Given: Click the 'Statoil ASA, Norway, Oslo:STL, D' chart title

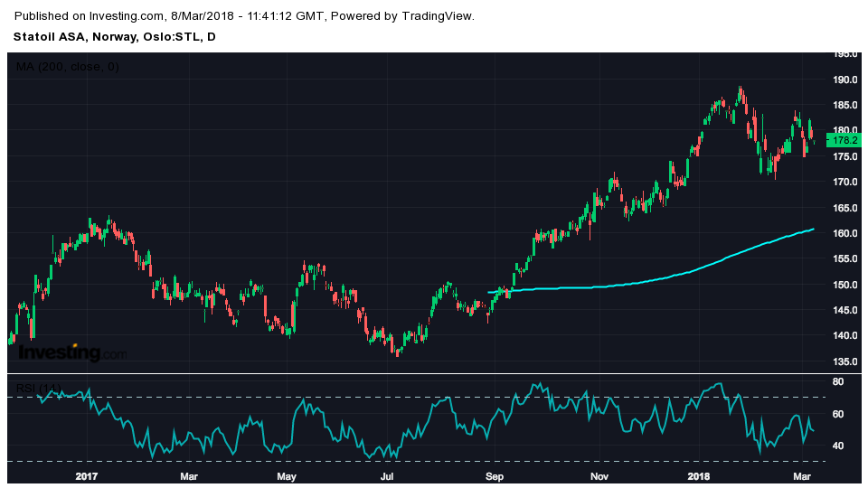Looking at the screenshot, I should pyautogui.click(x=115, y=37).
